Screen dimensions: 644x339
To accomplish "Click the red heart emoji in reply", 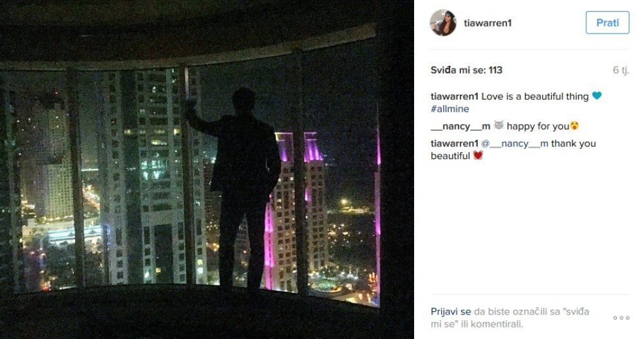I will [x=478, y=156].
